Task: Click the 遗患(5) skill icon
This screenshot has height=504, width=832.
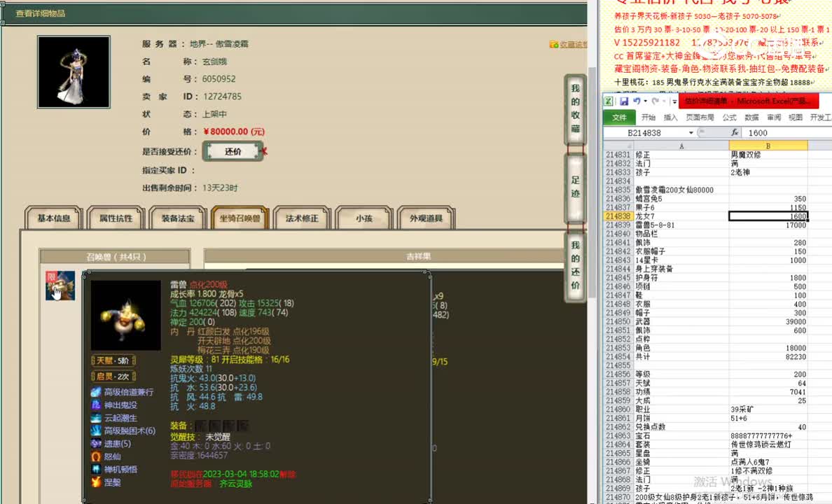Action: (96, 444)
